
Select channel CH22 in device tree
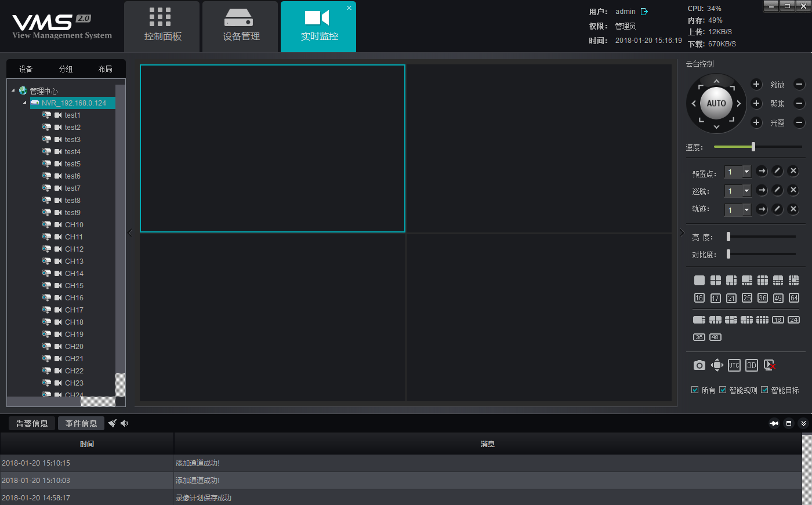point(74,370)
